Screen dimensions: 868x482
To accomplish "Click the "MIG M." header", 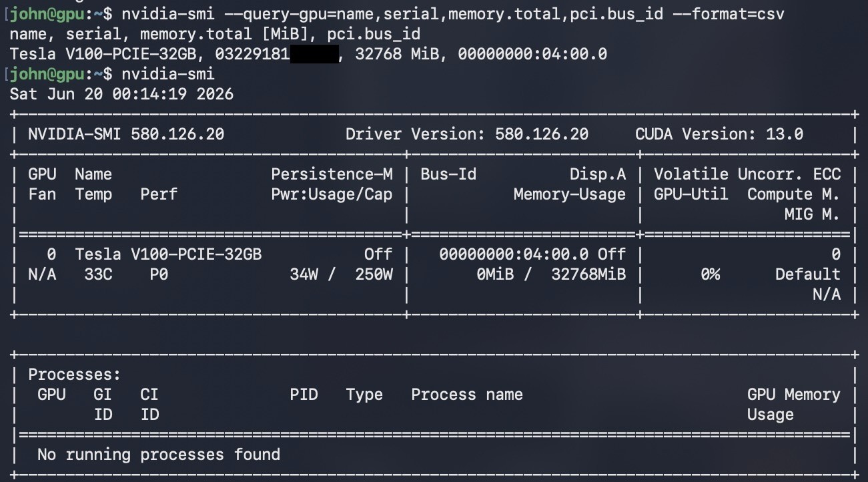I will click(x=813, y=214).
